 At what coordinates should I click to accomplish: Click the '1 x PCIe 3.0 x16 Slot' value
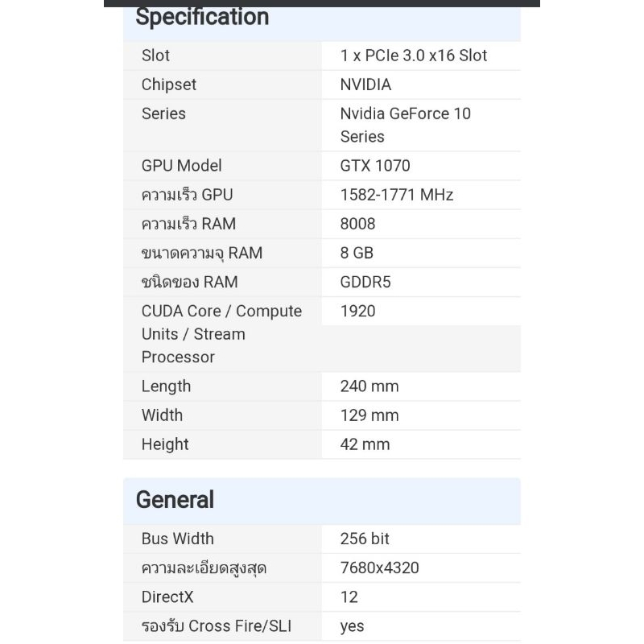click(x=414, y=56)
